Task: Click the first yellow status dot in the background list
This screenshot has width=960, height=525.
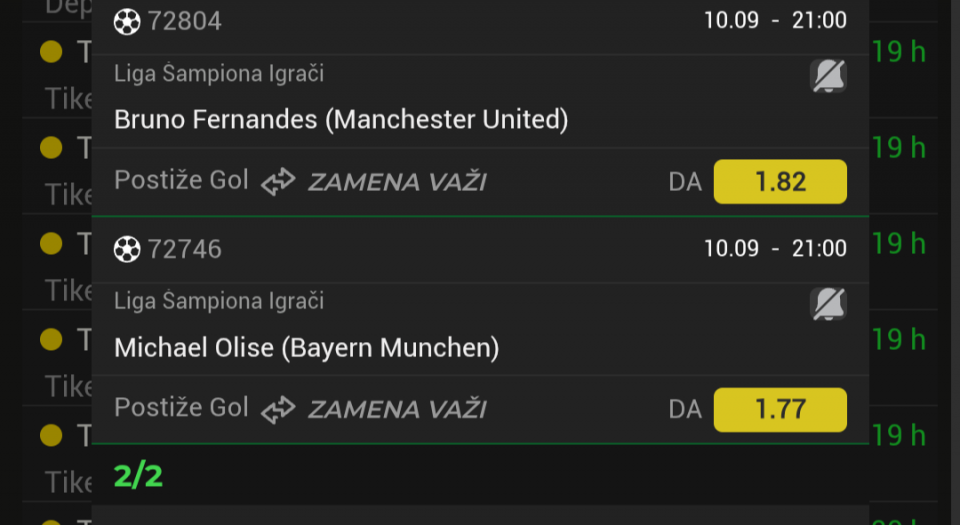Action: point(51,51)
